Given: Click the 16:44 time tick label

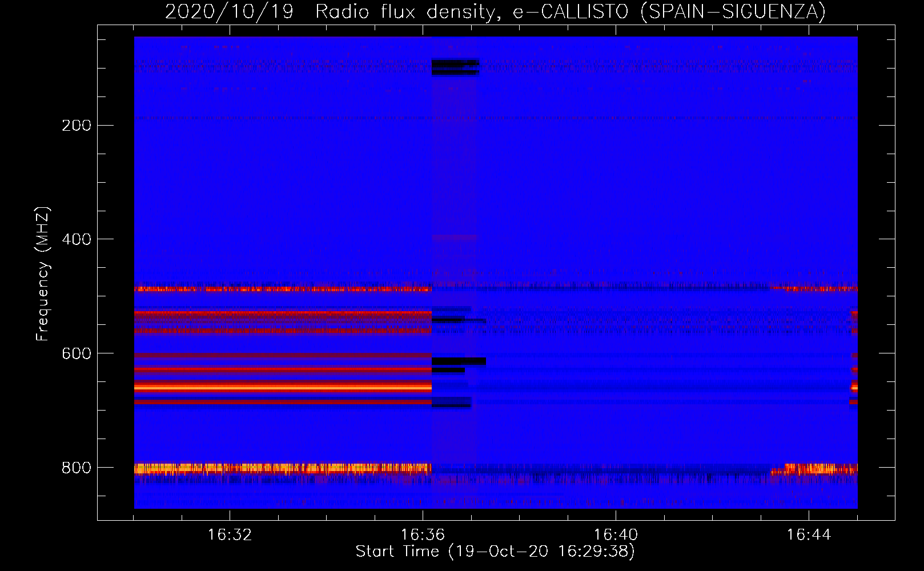Looking at the screenshot, I should 809,535.
